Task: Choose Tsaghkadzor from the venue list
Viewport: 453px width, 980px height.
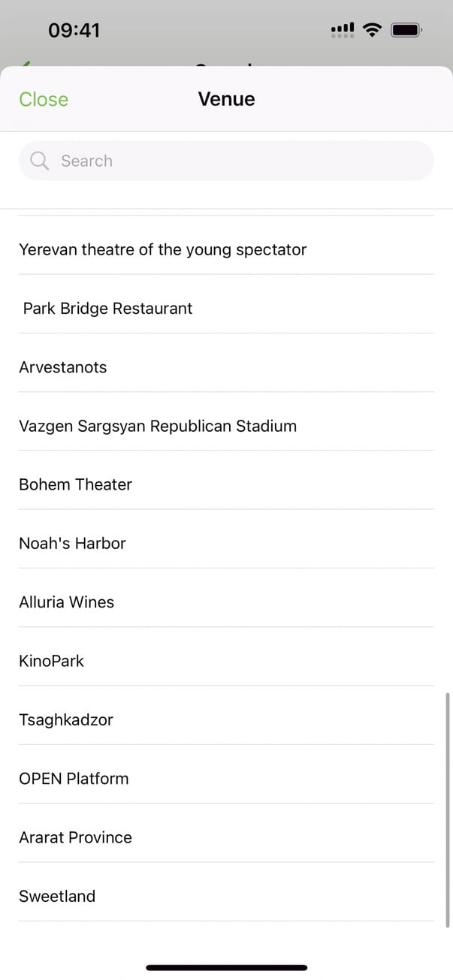Action: (x=66, y=719)
